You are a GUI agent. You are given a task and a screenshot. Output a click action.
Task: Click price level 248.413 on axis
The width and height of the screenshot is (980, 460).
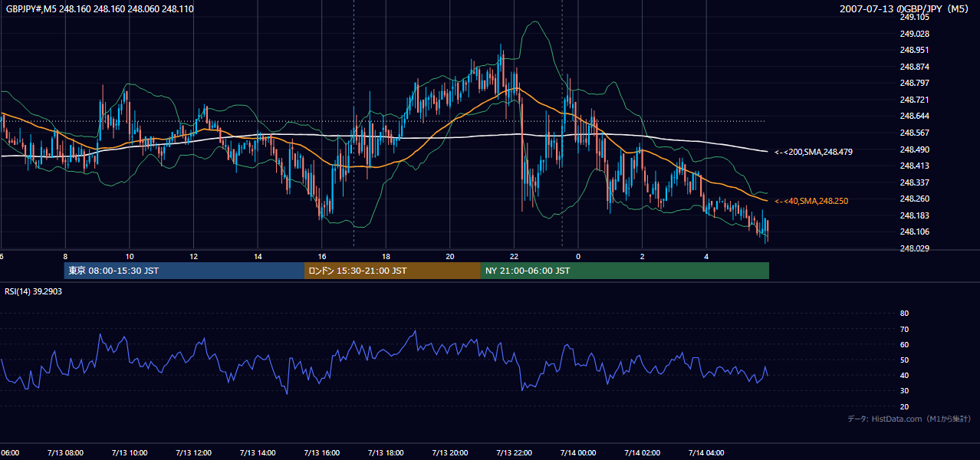[914, 166]
